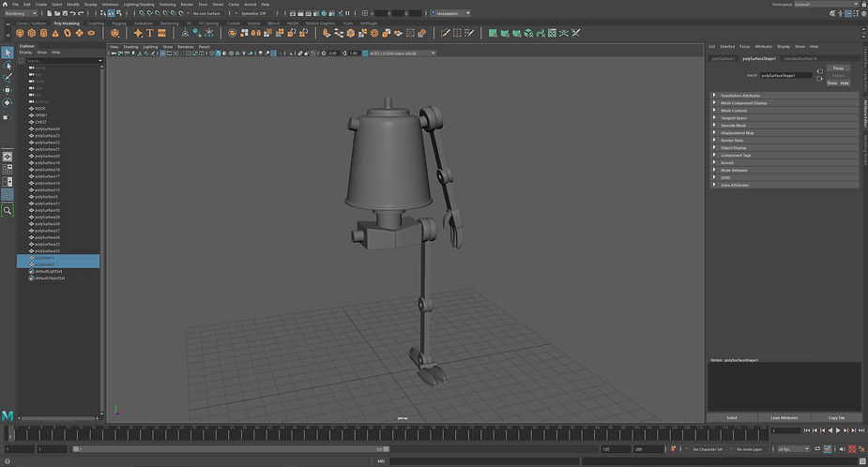Click the search magnifier icon in toolbox
The width and height of the screenshot is (868, 467).
(x=8, y=210)
